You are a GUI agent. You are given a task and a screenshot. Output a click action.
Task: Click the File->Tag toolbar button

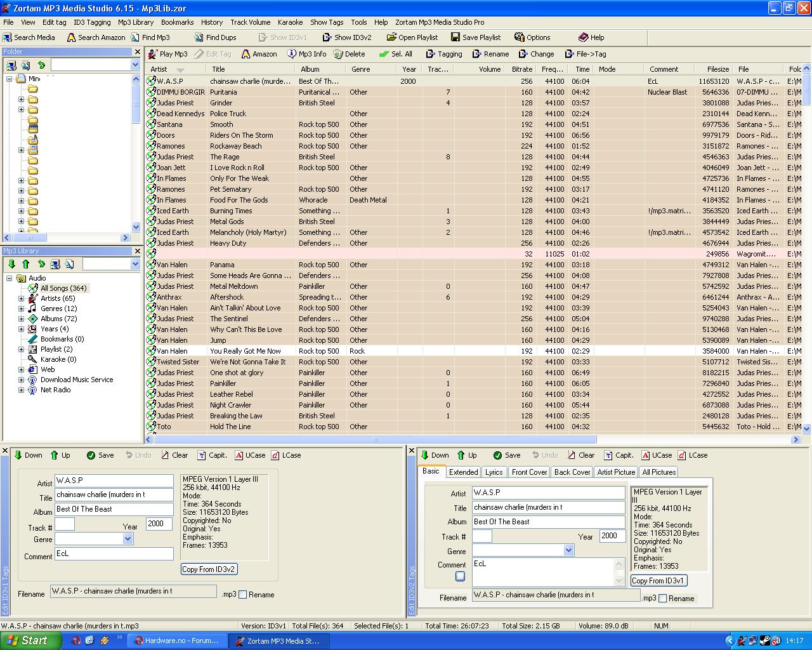[x=586, y=54]
